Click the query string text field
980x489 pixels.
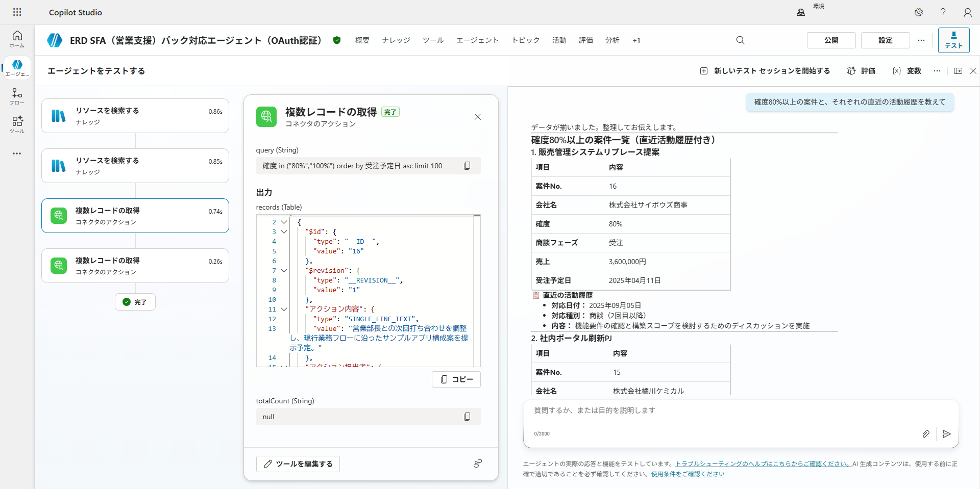(369, 166)
